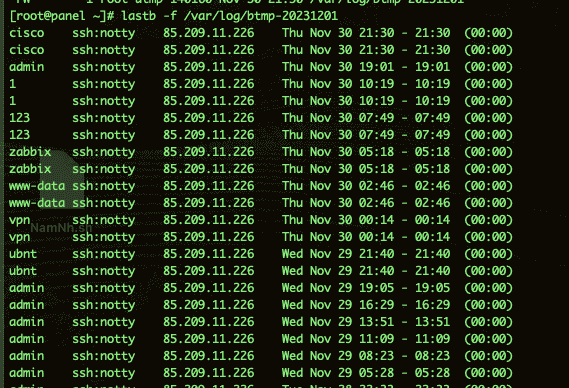Click the [root@panel ~]# shell prompt
The height and width of the screenshot is (388, 569).
(x=62, y=16)
